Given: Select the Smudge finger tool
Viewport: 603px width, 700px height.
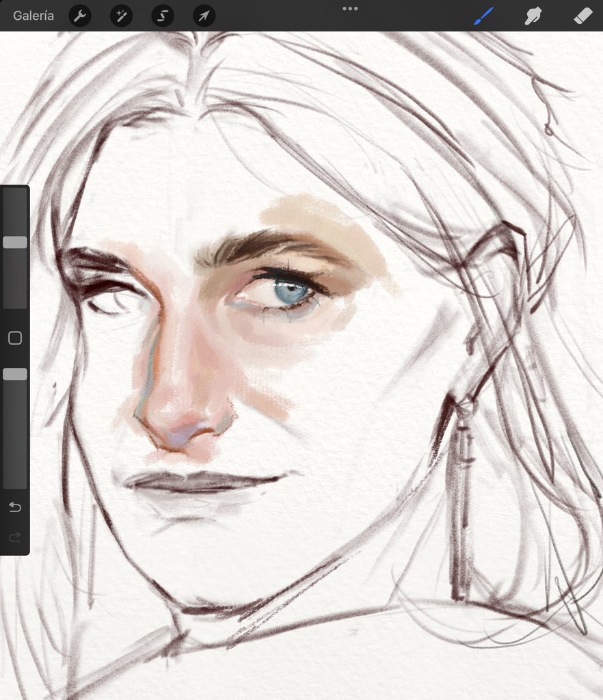Looking at the screenshot, I should coord(533,16).
